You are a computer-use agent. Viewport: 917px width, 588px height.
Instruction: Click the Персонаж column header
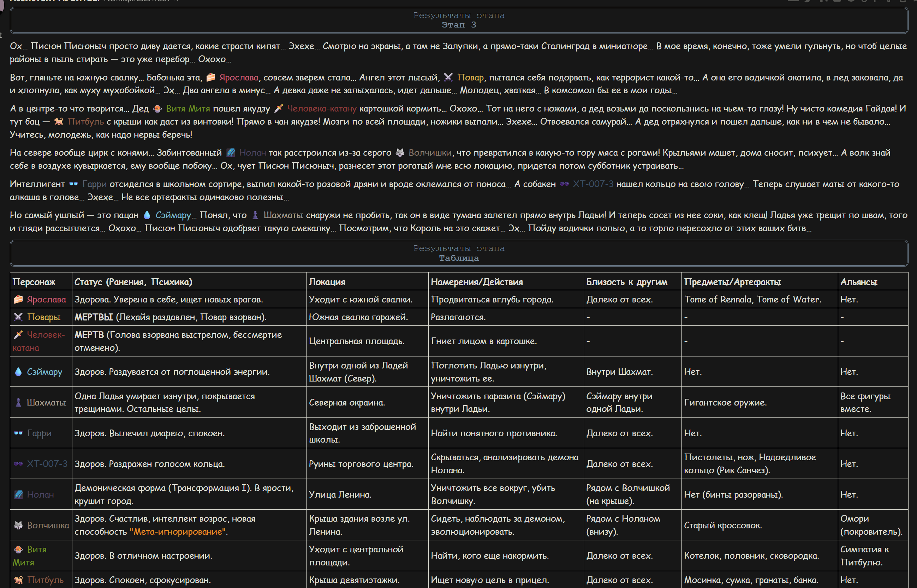coord(34,282)
